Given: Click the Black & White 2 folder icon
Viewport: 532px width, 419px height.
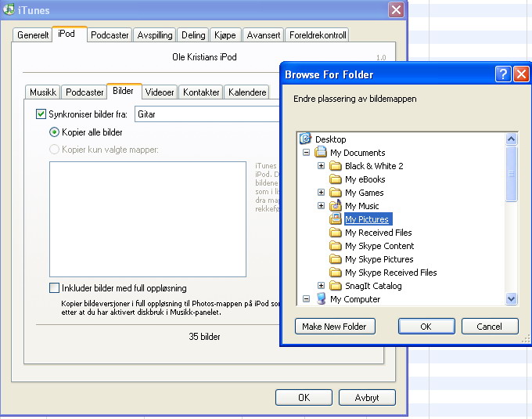Looking at the screenshot, I should (x=336, y=166).
